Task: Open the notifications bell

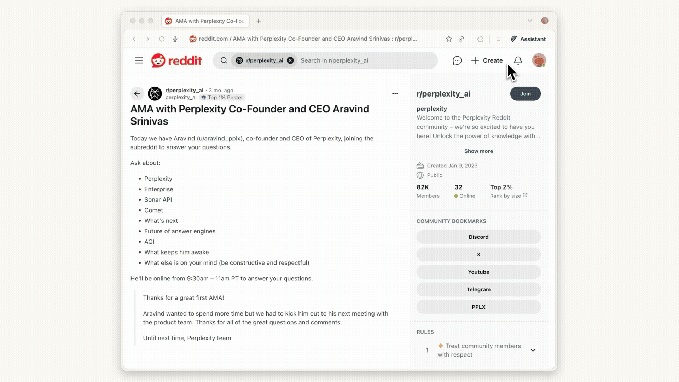Action: (x=518, y=61)
